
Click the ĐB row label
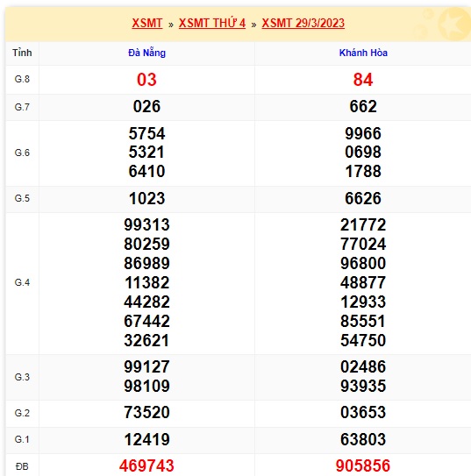[22, 466]
